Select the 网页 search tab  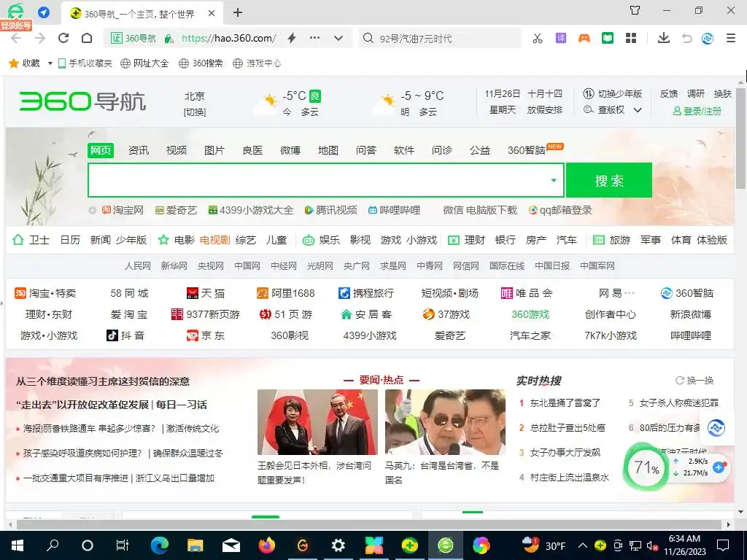tap(101, 150)
